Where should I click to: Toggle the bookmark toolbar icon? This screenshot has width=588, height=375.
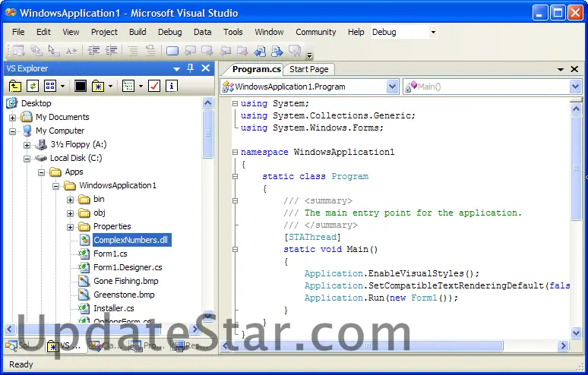(x=172, y=51)
